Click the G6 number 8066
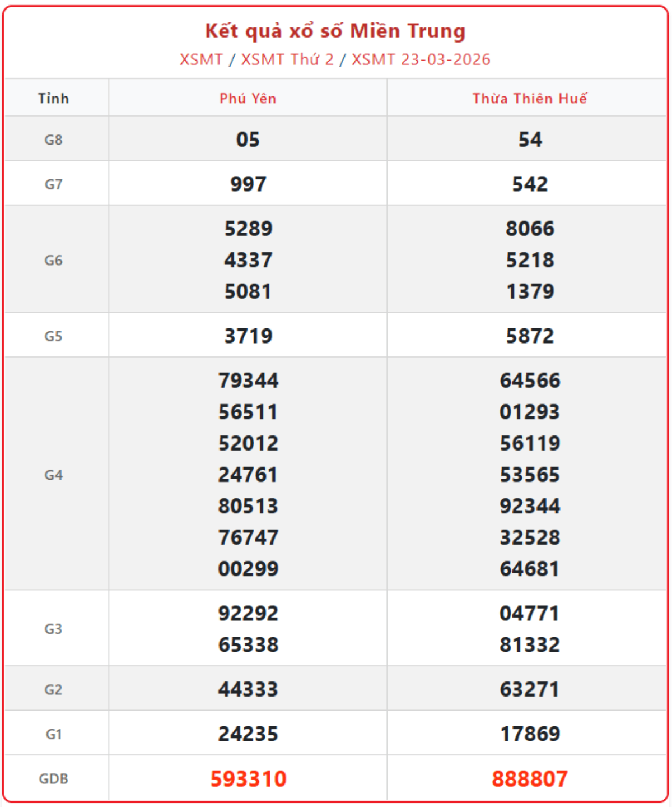Viewport: 672px width, 807px height. [529, 229]
